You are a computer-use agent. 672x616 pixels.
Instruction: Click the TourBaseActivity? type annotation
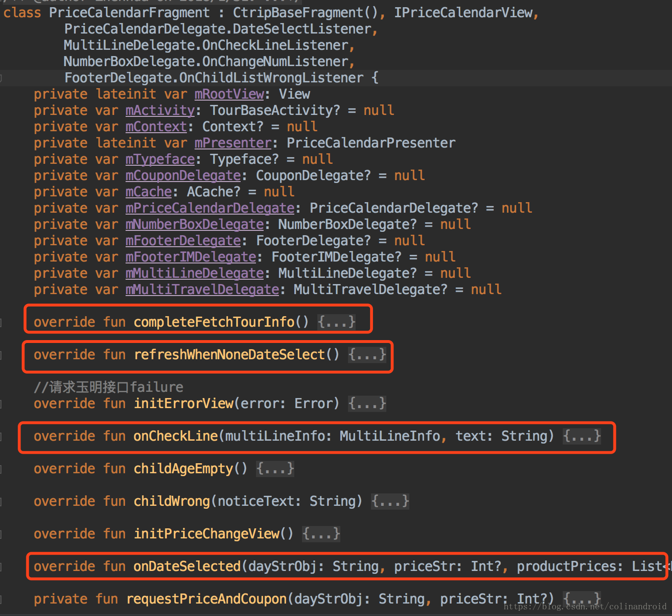click(x=275, y=110)
